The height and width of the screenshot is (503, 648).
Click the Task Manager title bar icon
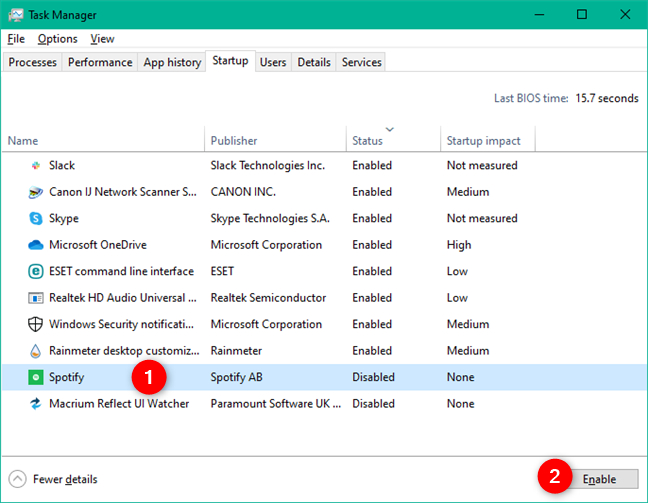pos(16,15)
